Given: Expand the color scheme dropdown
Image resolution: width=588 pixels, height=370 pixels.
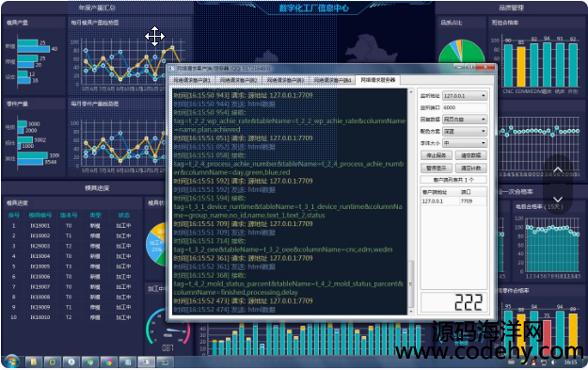Looking at the screenshot, I should click(x=465, y=132).
